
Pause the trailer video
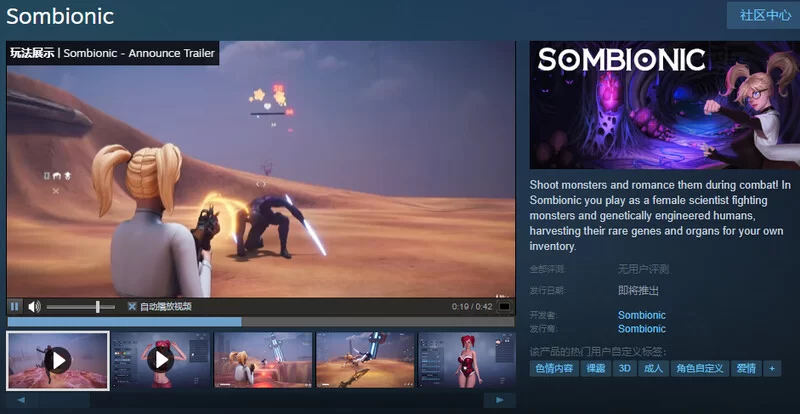click(x=15, y=306)
